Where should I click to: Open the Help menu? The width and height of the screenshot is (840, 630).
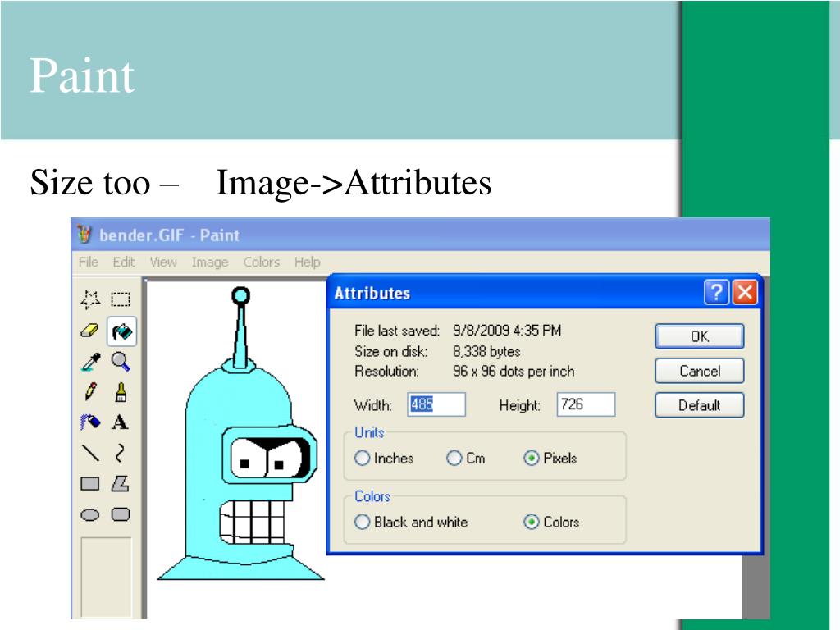click(308, 262)
